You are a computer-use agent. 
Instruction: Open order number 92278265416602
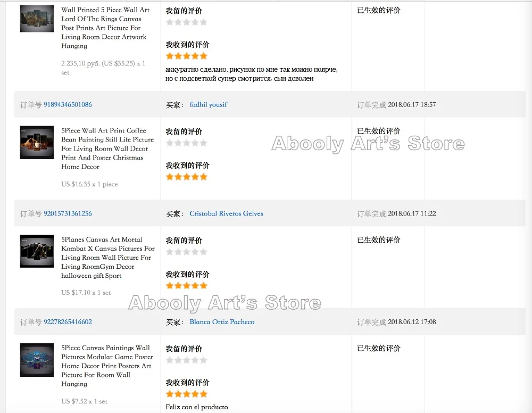[68, 321]
